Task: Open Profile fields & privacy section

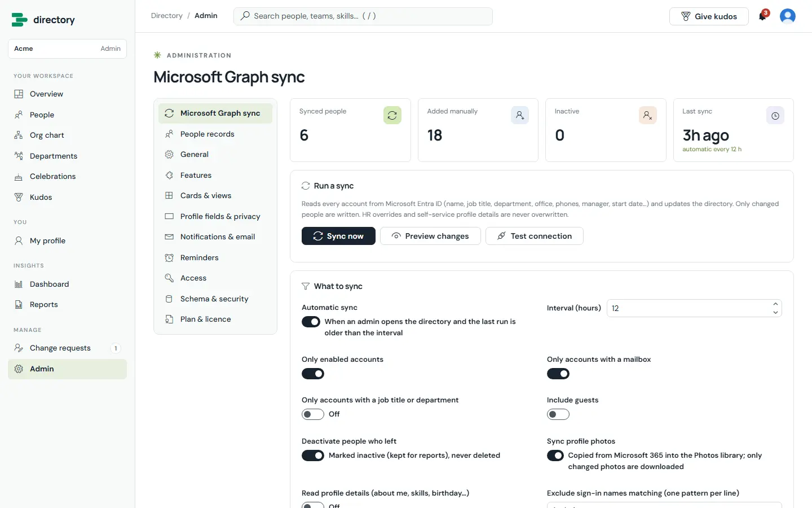Action: 215,217
